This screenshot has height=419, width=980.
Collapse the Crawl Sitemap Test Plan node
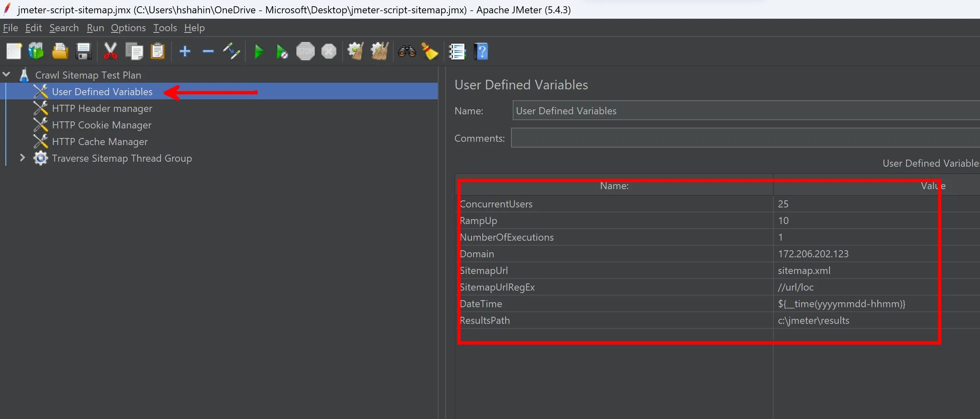[7, 75]
